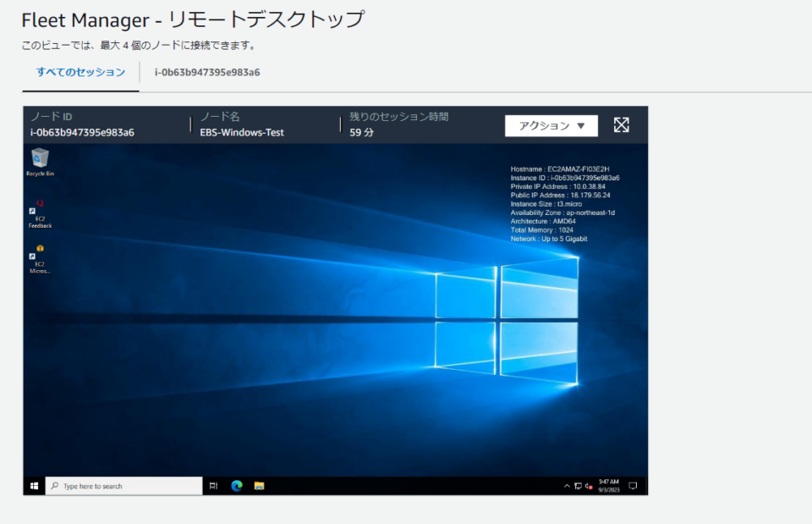Viewport: 812px width, 524px height.
Task: Click the Architecture AMD64 line
Action: pyautogui.click(x=543, y=221)
